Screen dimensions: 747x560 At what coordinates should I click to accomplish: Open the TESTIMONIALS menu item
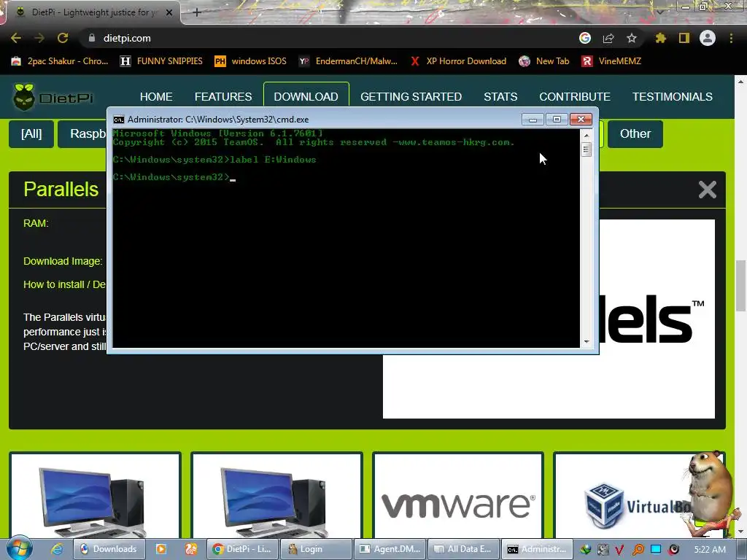pos(672,97)
